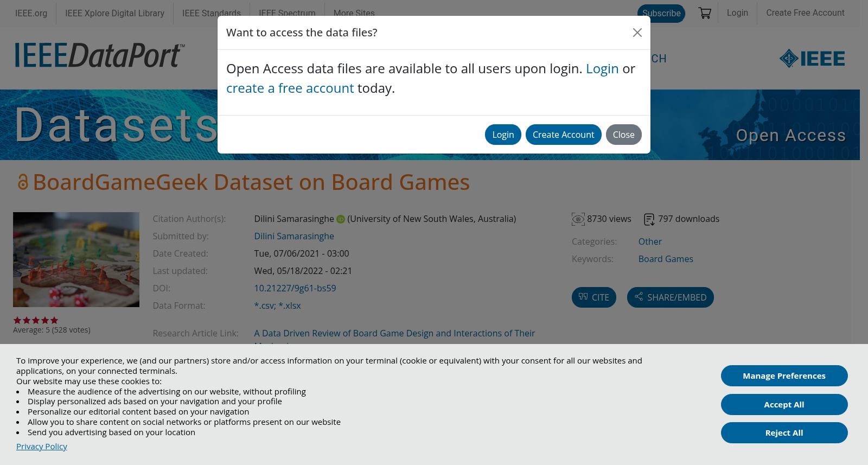
Task: Click the Create Account button in dialog
Action: pos(563,135)
